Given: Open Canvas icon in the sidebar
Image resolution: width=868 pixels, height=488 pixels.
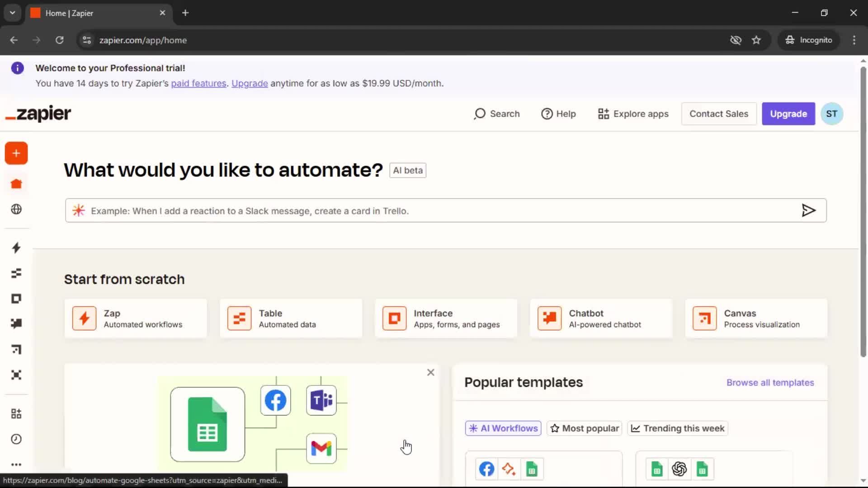Looking at the screenshot, I should click(x=16, y=349).
